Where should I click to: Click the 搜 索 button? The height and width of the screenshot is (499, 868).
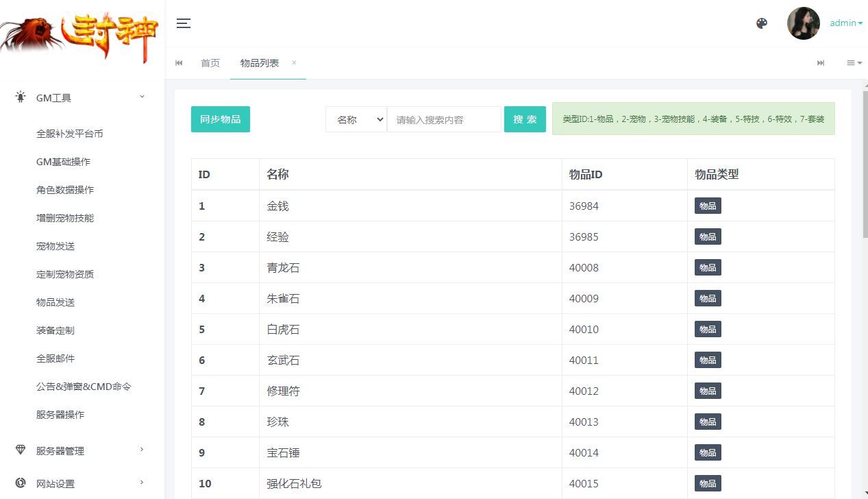click(x=524, y=119)
